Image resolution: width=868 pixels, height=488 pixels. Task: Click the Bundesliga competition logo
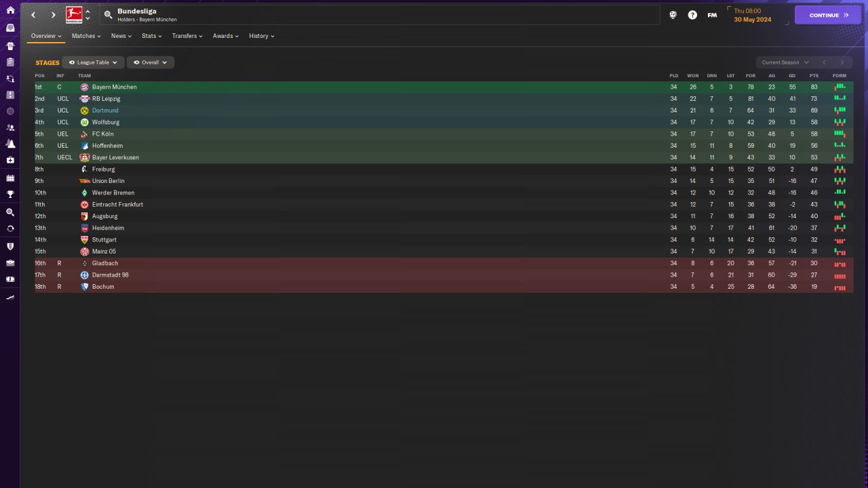tap(74, 15)
